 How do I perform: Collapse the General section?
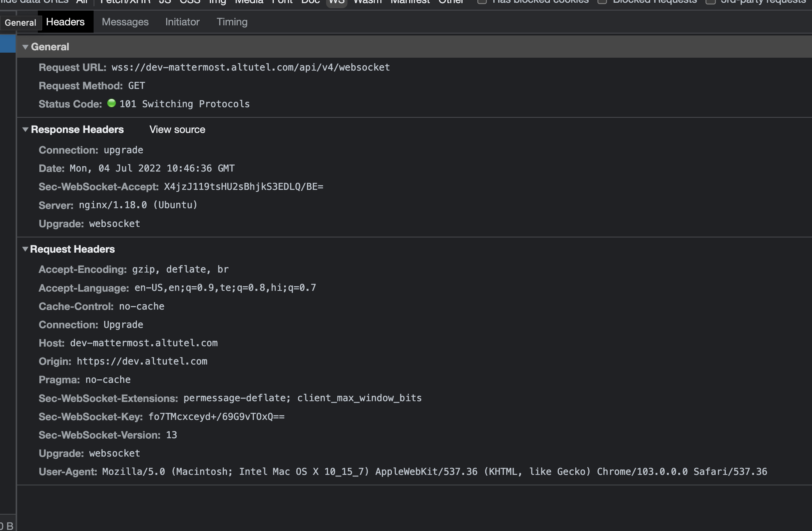point(26,46)
